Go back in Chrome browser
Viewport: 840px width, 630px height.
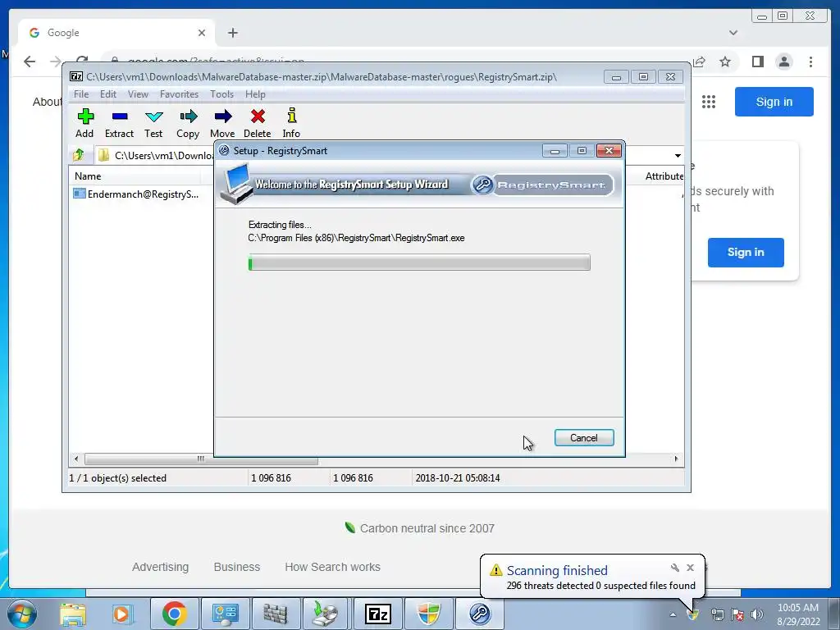30,62
